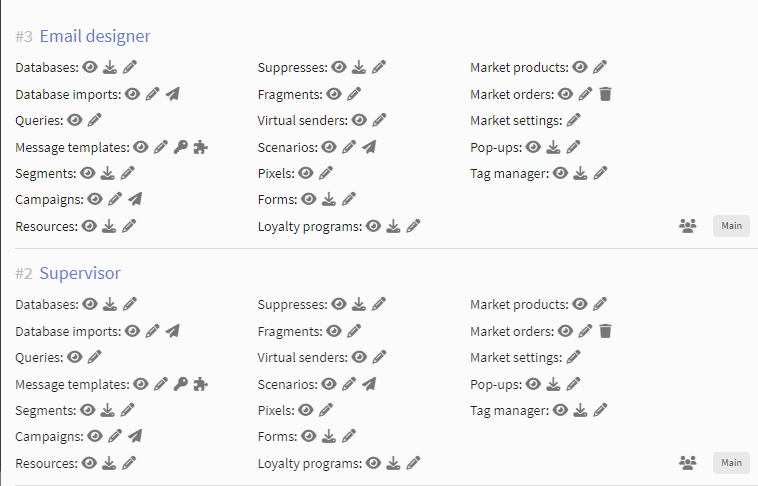Toggle view eye for Email designer Pop-ups

click(533, 147)
